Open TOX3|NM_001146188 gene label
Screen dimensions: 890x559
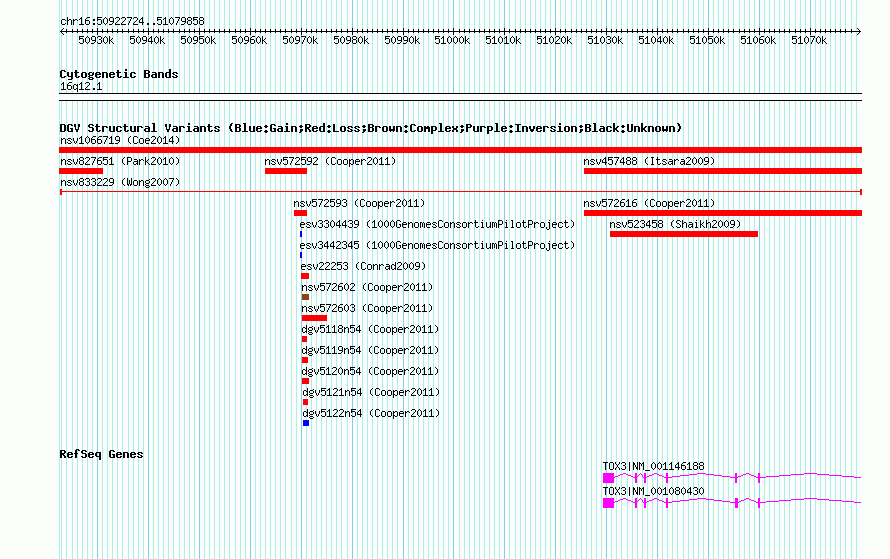click(653, 466)
